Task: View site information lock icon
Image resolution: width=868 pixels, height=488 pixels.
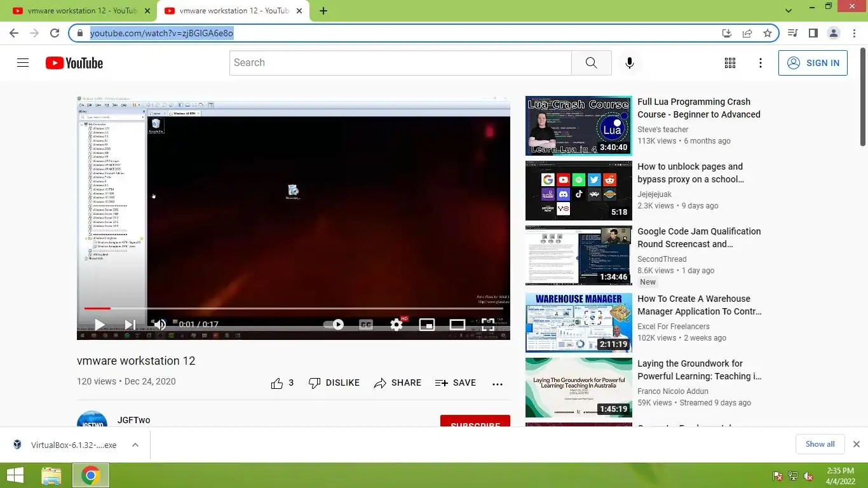Action: point(80,33)
